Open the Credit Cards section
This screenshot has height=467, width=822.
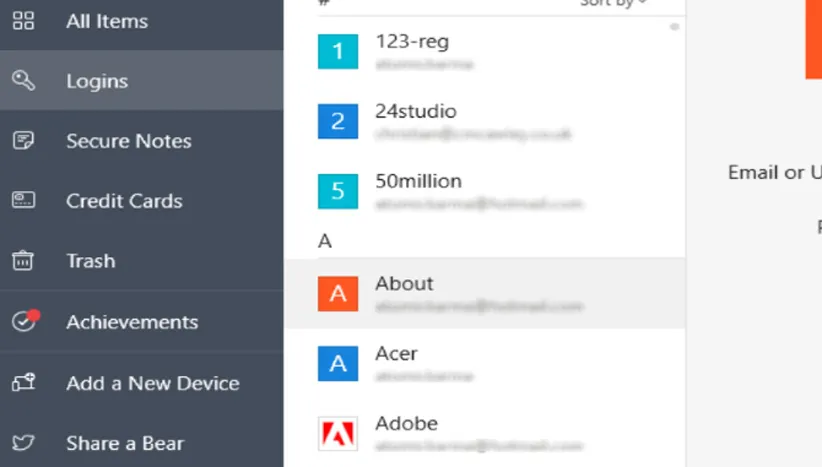click(x=124, y=201)
